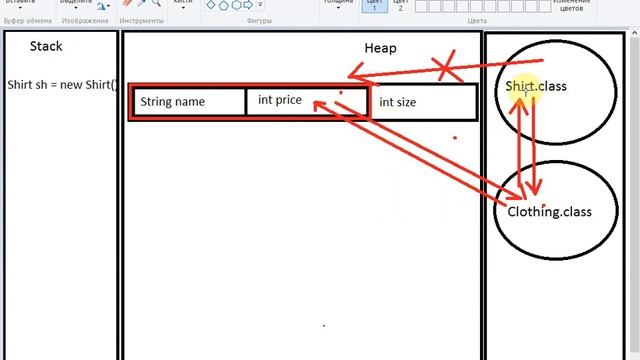Click the 'Инструменты' group label
Viewport: 640px width, 360px height.
click(142, 21)
